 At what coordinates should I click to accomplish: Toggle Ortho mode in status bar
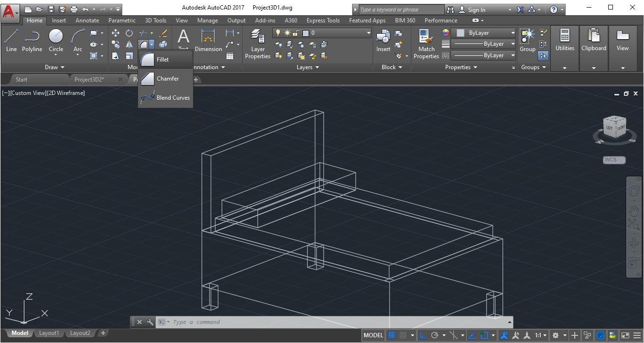423,335
